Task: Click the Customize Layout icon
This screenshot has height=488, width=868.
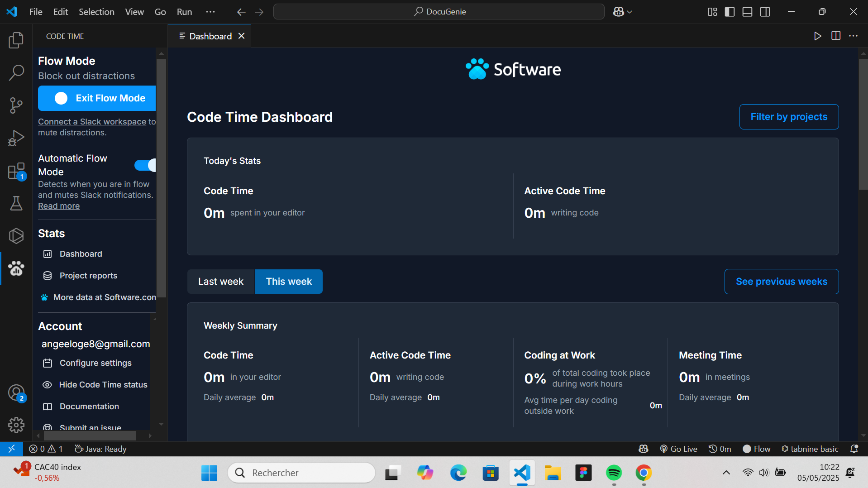Action: coord(712,12)
